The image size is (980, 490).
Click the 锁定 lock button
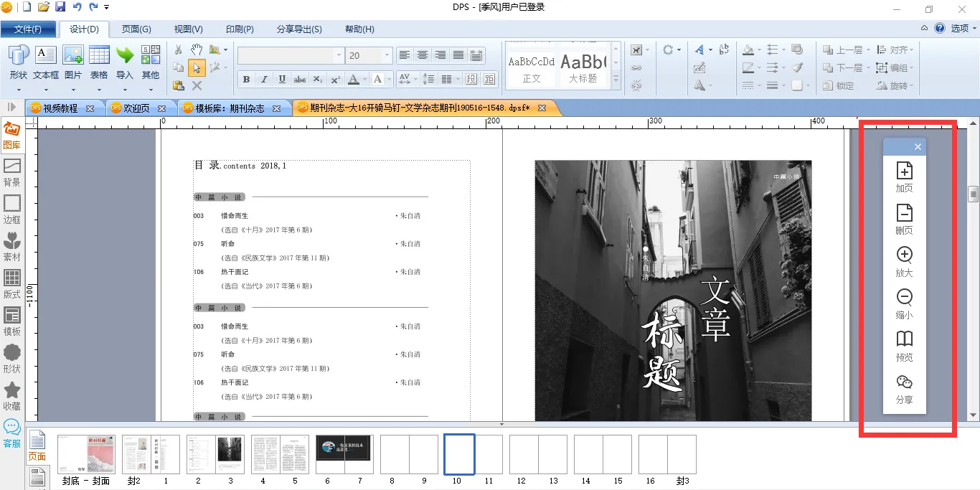point(838,85)
